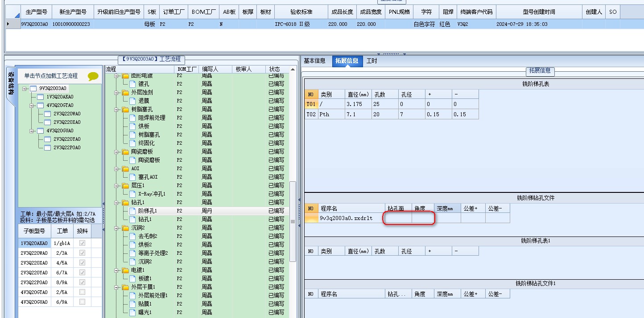
Task: Click the yellow chat bubble icon
Action: 93,76
